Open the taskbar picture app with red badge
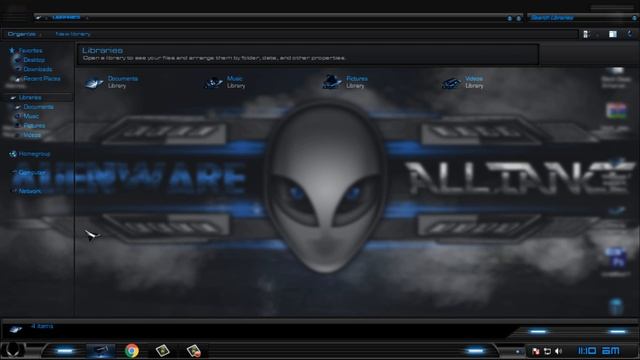 point(193,351)
